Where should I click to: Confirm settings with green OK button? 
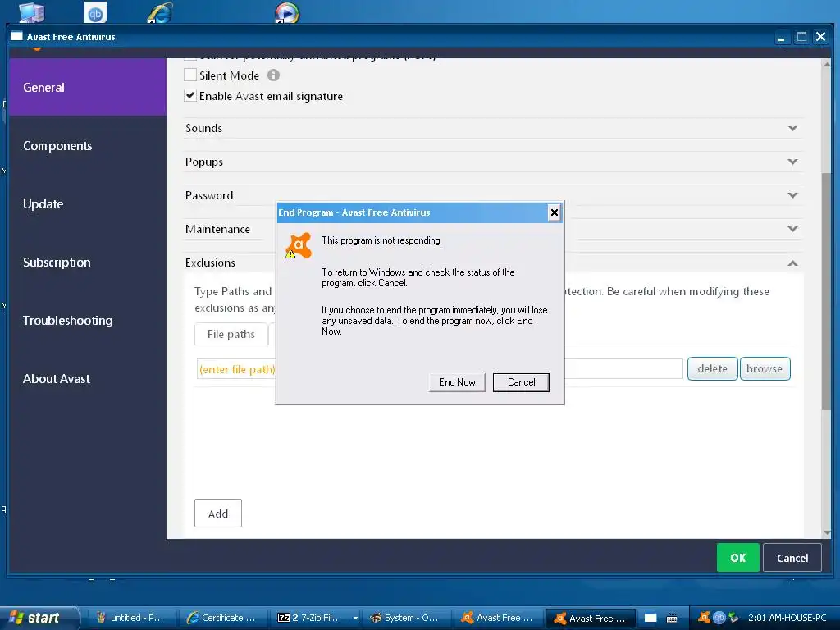pyautogui.click(x=737, y=558)
